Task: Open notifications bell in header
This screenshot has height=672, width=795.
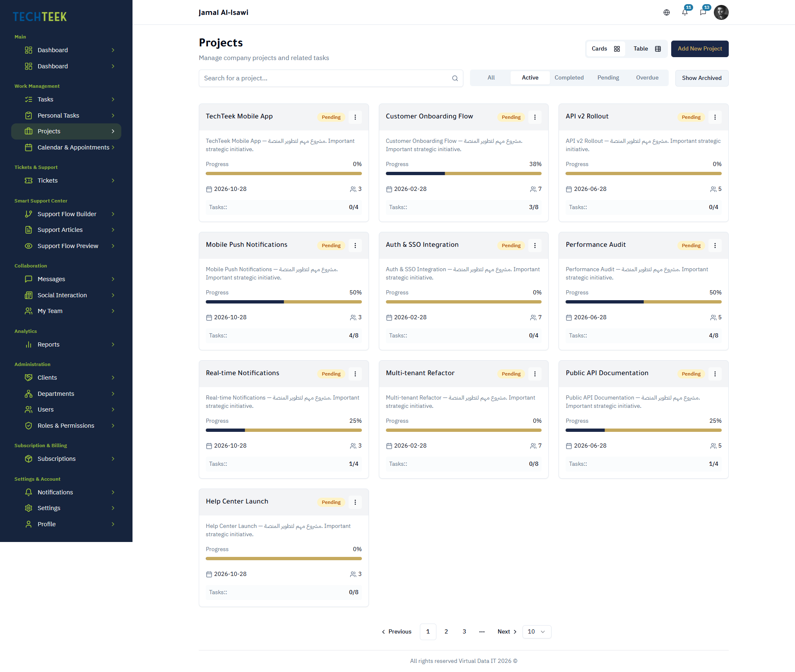Action: click(685, 12)
